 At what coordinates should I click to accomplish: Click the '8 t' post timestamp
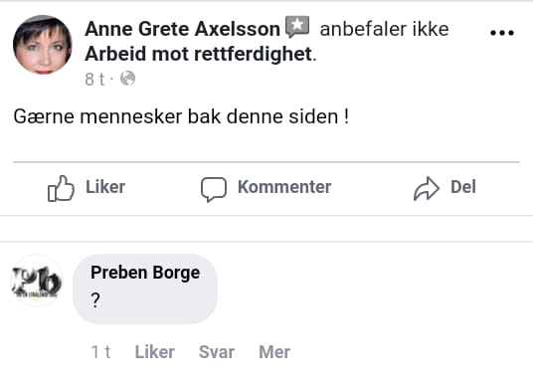point(94,79)
